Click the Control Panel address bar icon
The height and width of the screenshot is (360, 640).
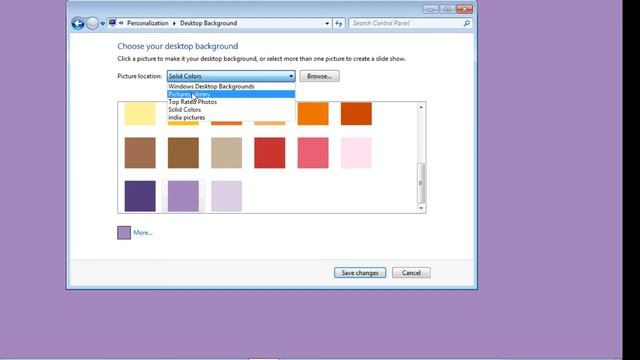coord(112,23)
